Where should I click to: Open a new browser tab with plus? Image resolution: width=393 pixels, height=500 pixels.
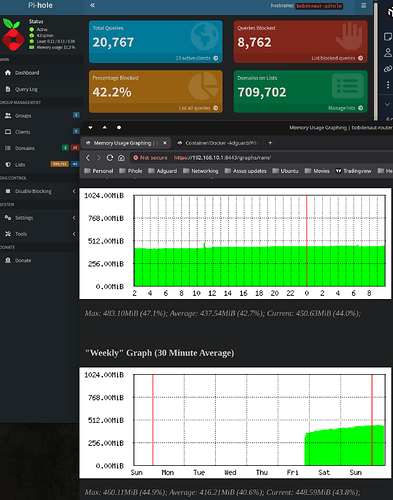pyautogui.click(x=270, y=143)
